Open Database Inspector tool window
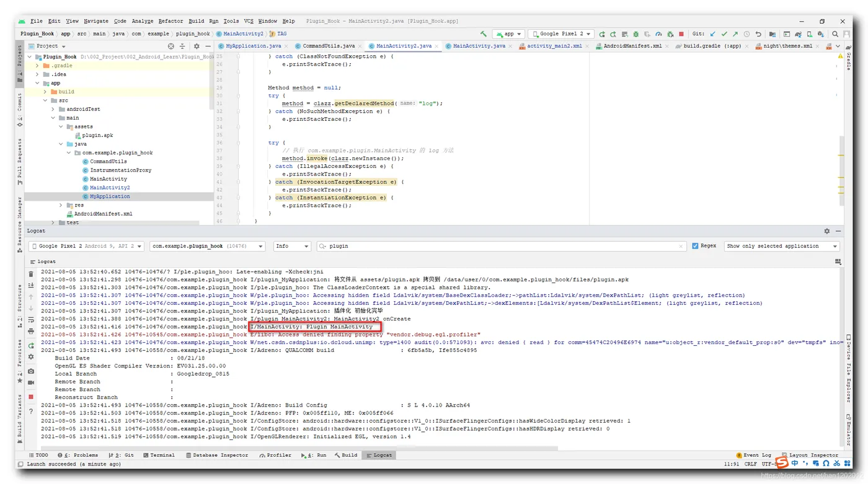 [x=217, y=455]
